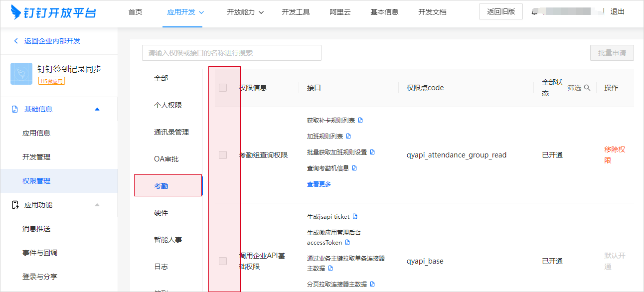
Task: Click the 返回旧版 button
Action: point(500,11)
